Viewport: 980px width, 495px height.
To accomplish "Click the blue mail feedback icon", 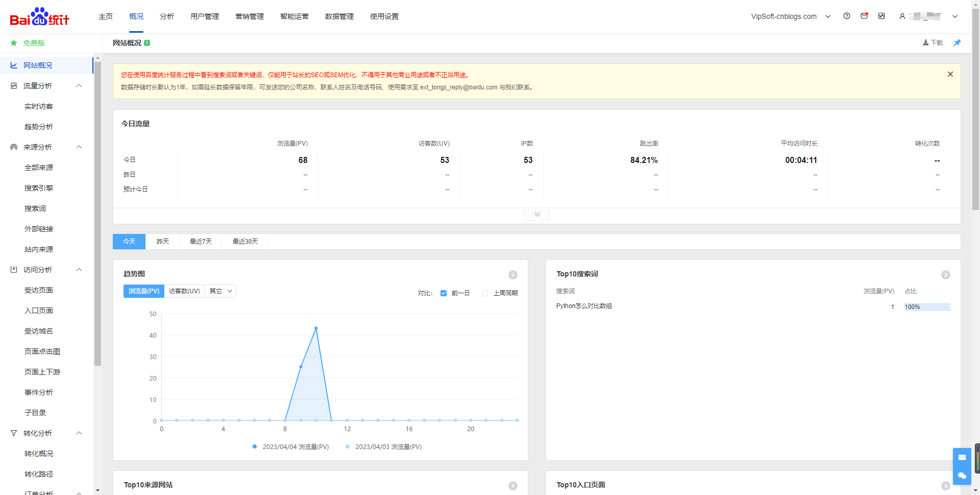I will coord(962,457).
